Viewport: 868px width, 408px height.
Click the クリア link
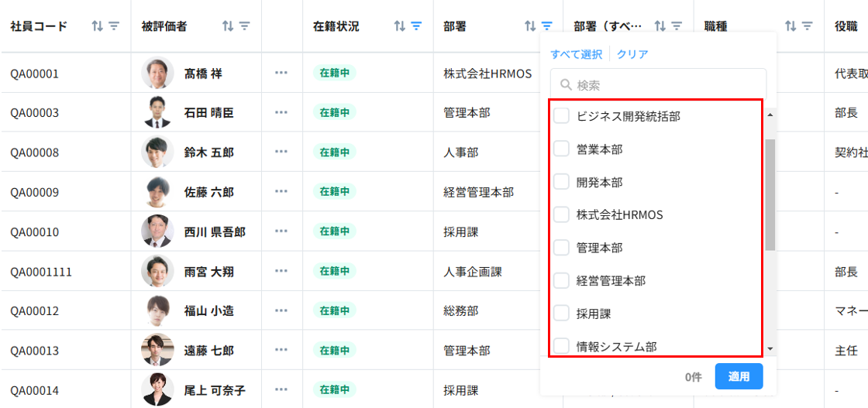[632, 54]
